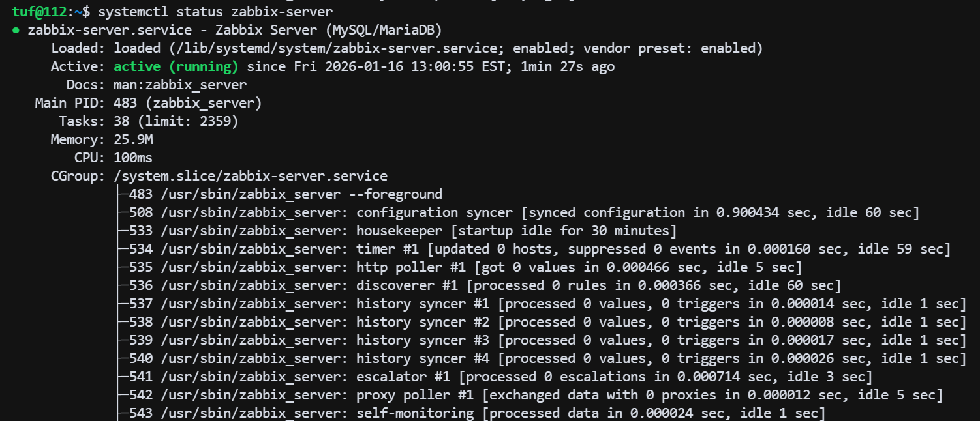Click the green status dot beside zabbix-server.service
This screenshot has height=421, width=980.
(x=16, y=31)
